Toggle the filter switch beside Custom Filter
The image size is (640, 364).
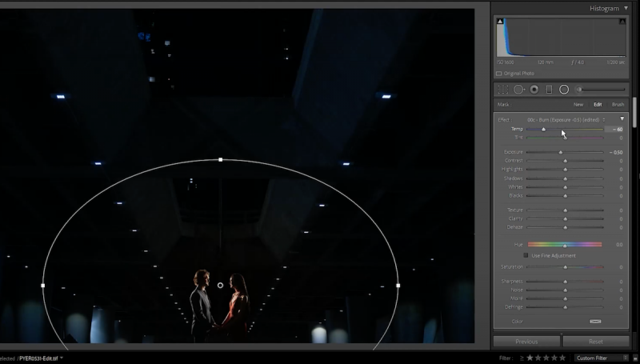click(634, 358)
